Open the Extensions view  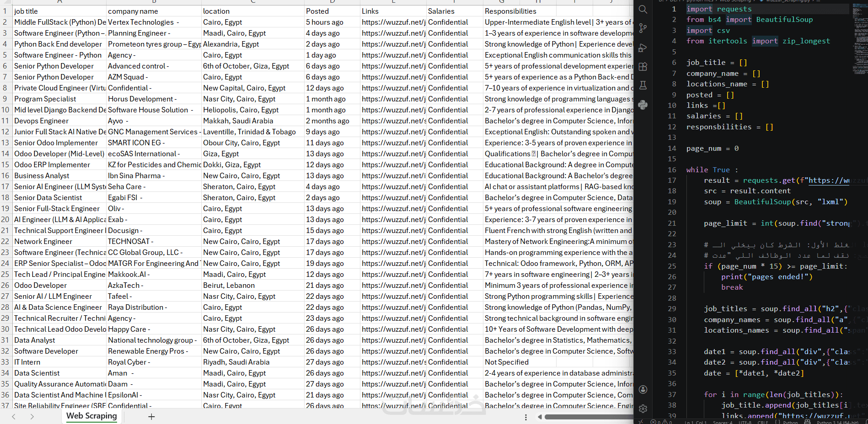(x=643, y=67)
